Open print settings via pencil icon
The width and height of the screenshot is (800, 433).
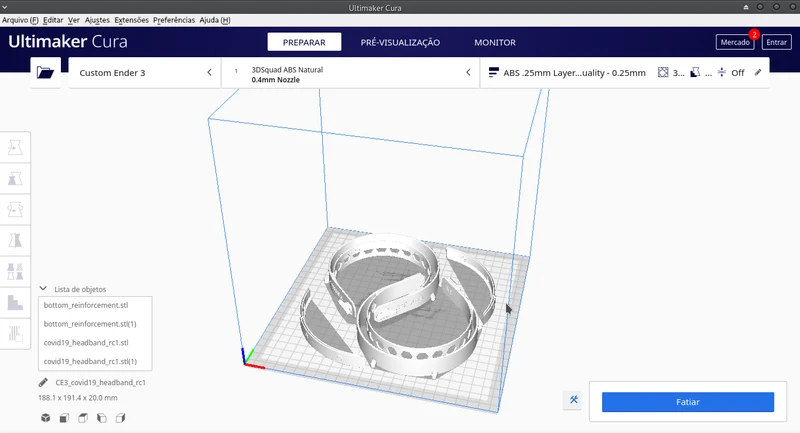tap(758, 72)
